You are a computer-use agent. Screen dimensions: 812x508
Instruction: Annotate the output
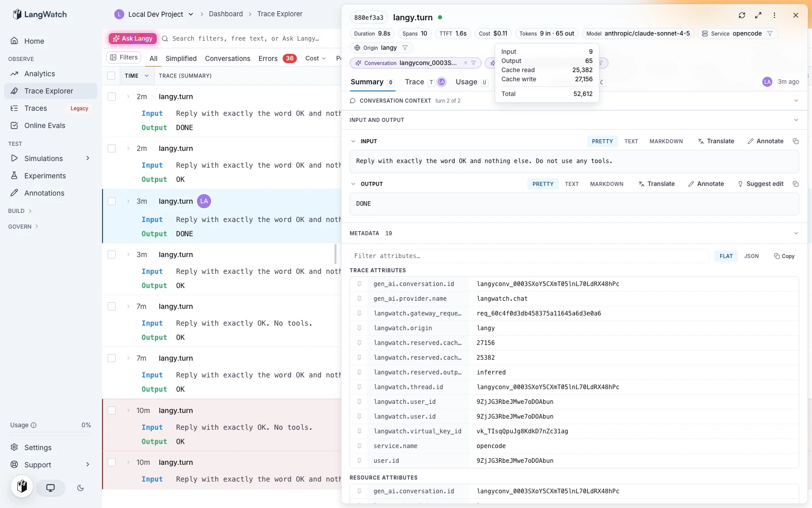[x=706, y=184]
